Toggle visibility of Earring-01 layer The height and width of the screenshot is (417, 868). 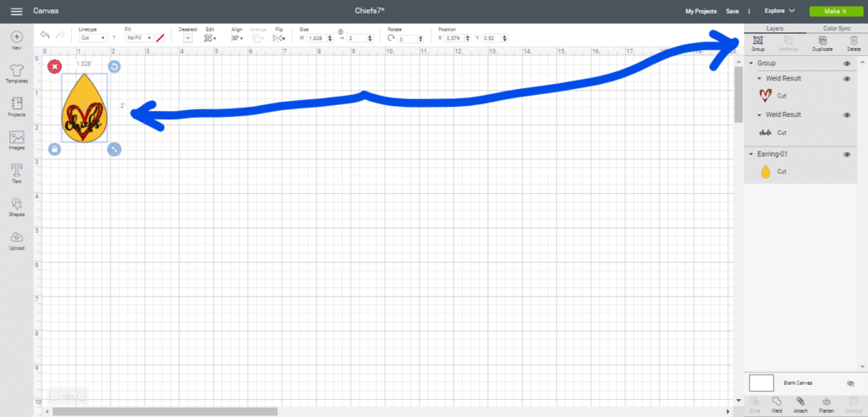coord(846,154)
